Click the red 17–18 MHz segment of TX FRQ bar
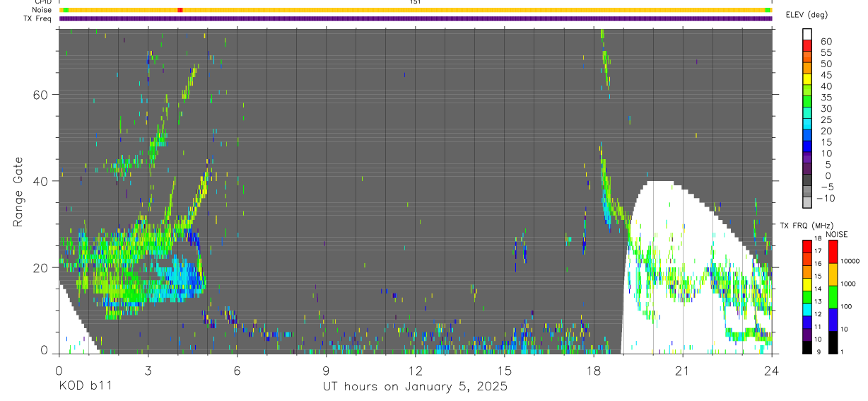 tap(807, 245)
